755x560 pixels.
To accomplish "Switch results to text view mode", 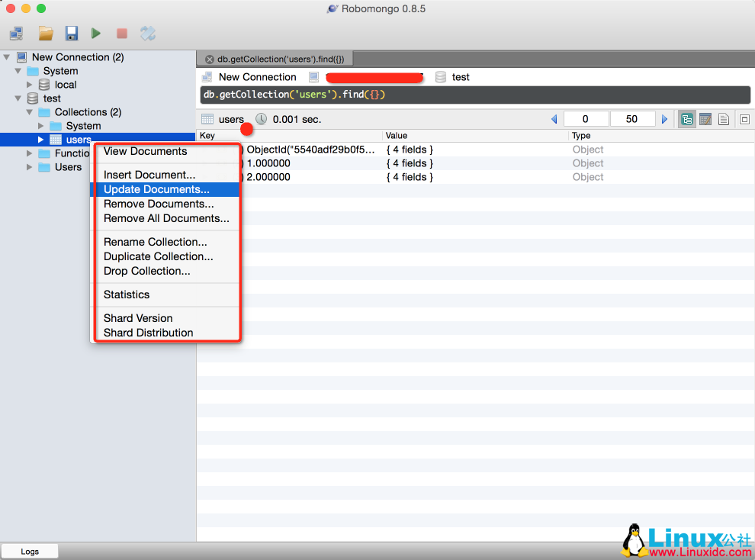I will (724, 119).
